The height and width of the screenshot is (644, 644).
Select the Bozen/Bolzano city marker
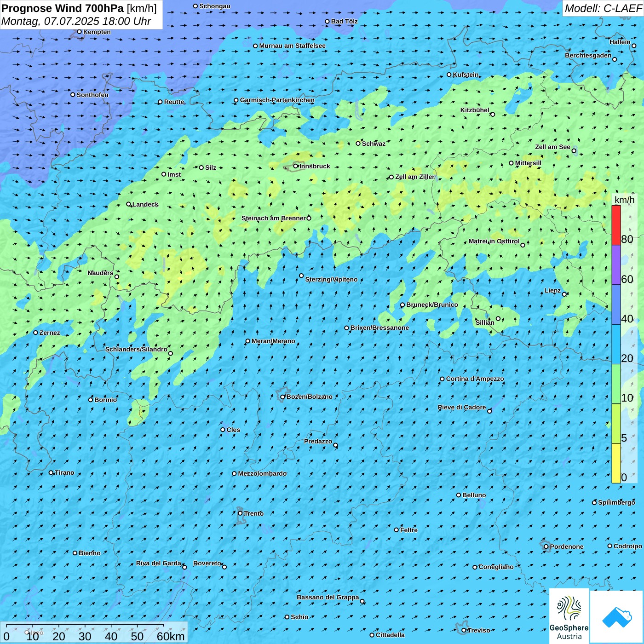(x=283, y=397)
